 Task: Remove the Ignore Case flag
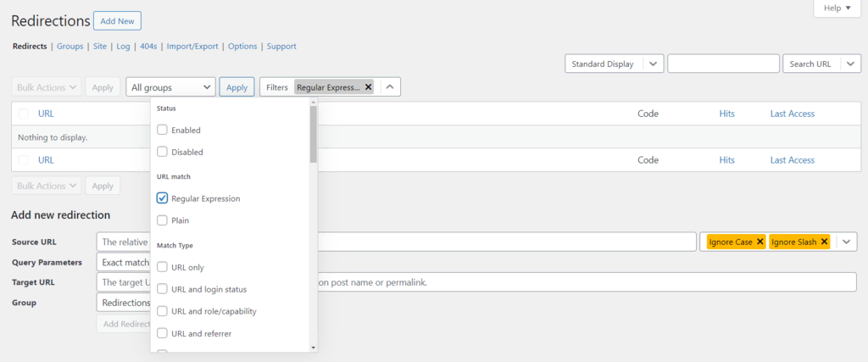[759, 242]
